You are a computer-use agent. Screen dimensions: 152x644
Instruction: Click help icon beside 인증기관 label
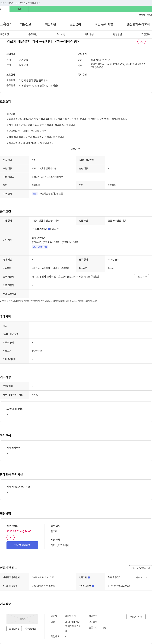coord(89,577)
